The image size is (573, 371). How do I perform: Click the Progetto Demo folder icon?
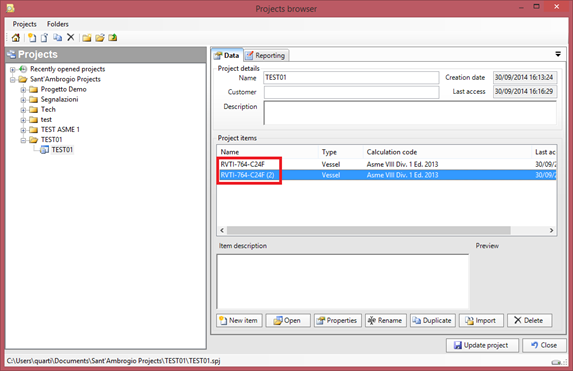pos(34,89)
